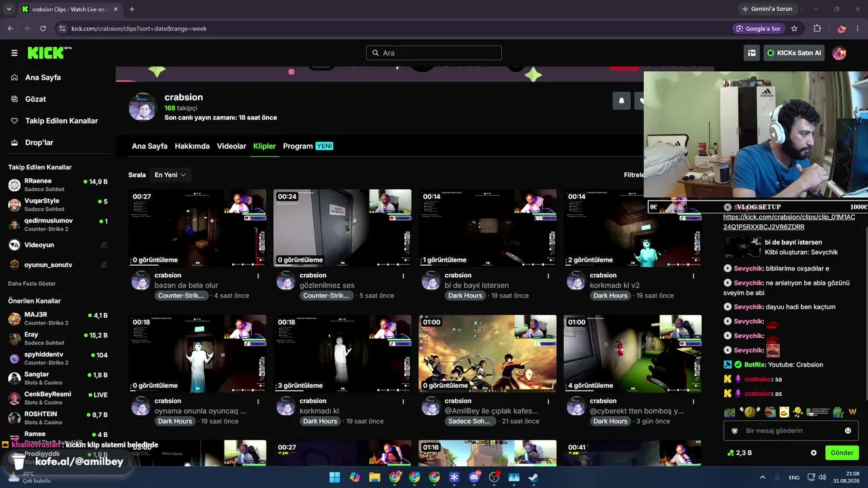The image size is (868, 488).
Task: Open Discord from the taskbar
Action: click(474, 477)
